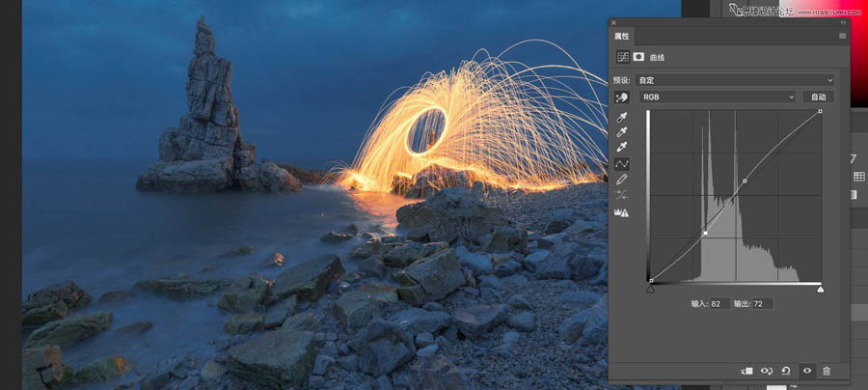Click the input value field 82
This screenshot has width=868, height=390.
[x=719, y=303]
